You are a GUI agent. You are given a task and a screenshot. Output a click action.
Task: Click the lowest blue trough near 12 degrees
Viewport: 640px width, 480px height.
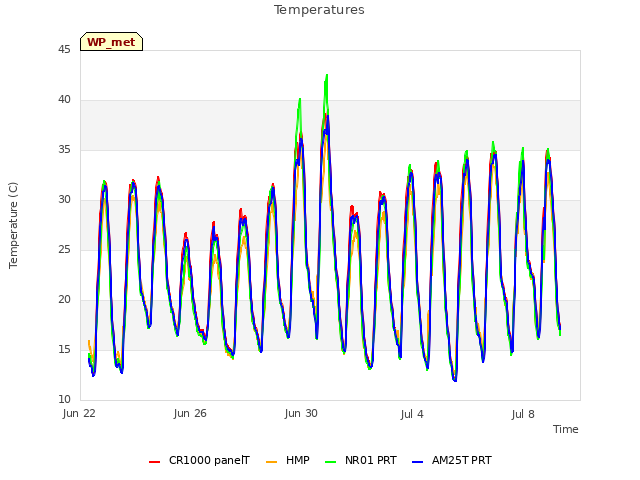455,380
